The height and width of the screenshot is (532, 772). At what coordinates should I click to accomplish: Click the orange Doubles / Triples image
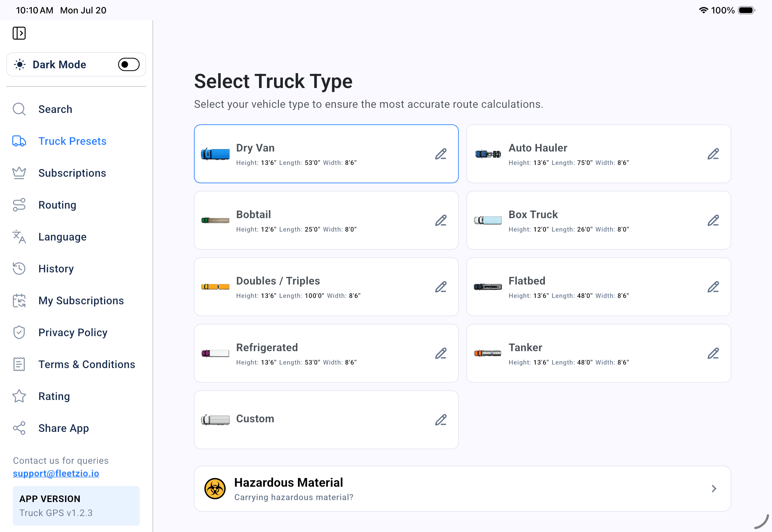[x=215, y=287]
